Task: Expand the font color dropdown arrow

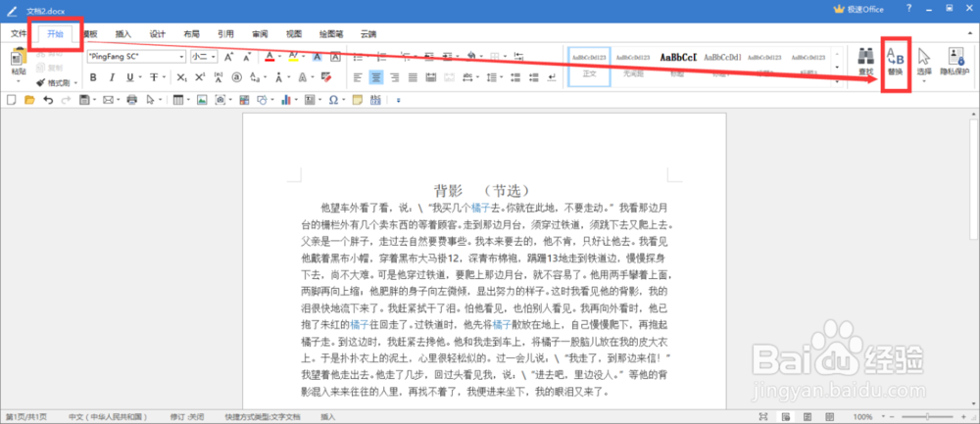Action: click(x=279, y=57)
